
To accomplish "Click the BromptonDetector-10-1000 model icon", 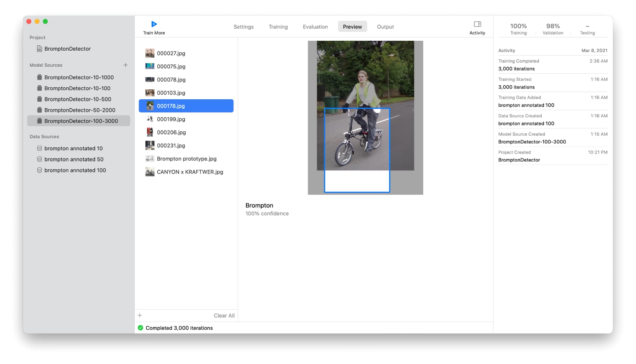I will click(x=40, y=77).
